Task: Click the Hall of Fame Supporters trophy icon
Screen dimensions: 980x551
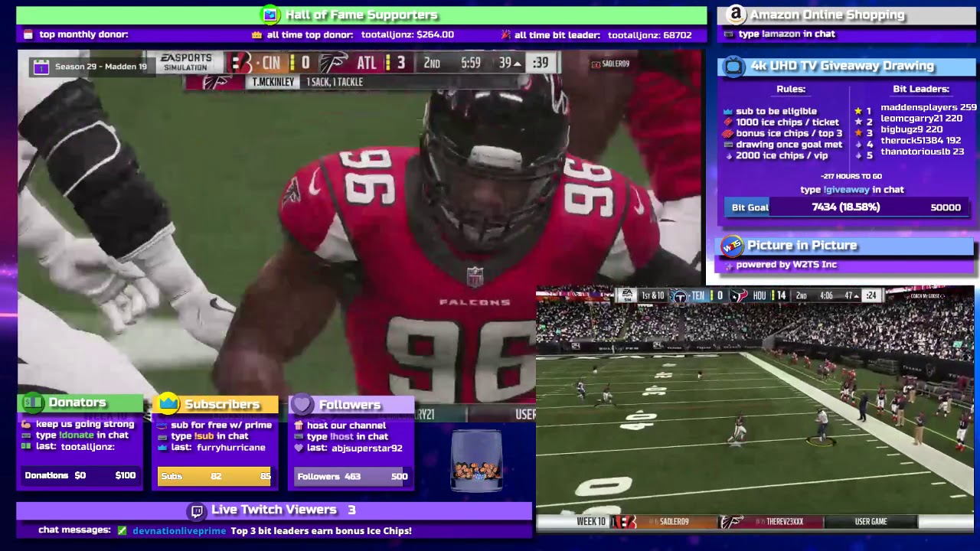Action: point(269,15)
